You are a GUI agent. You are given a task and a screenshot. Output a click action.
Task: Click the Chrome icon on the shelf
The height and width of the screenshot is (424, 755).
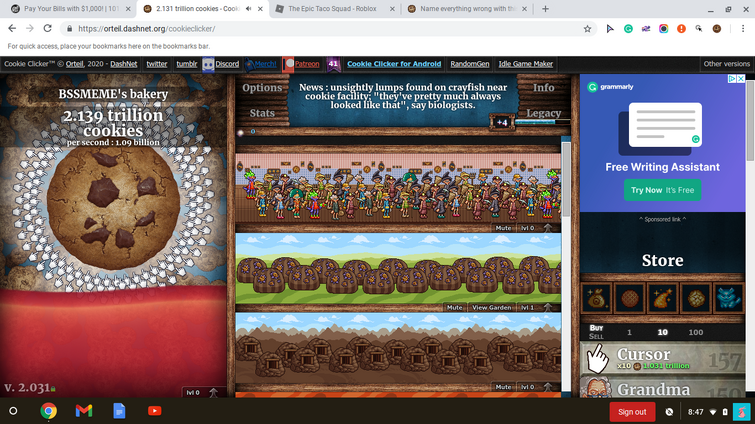coord(48,411)
